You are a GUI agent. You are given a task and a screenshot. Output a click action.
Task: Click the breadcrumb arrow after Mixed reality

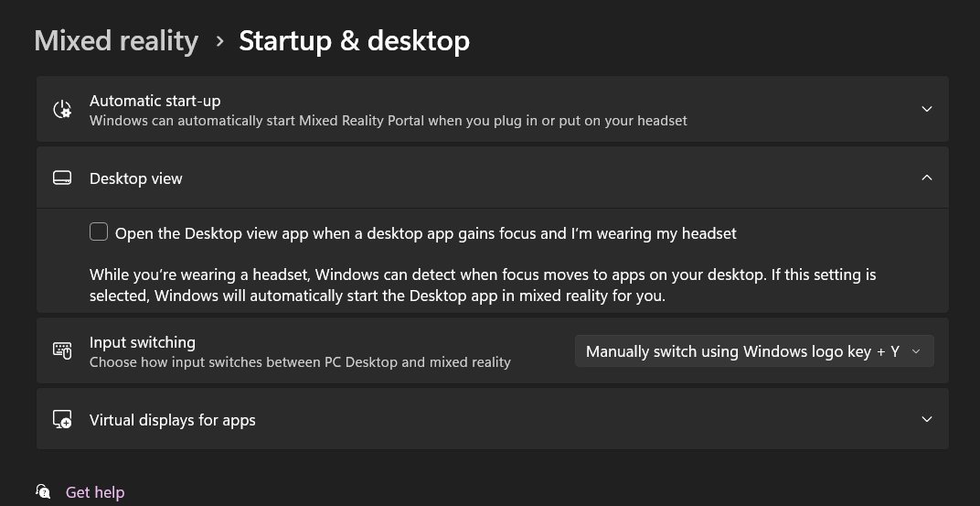coord(219,41)
